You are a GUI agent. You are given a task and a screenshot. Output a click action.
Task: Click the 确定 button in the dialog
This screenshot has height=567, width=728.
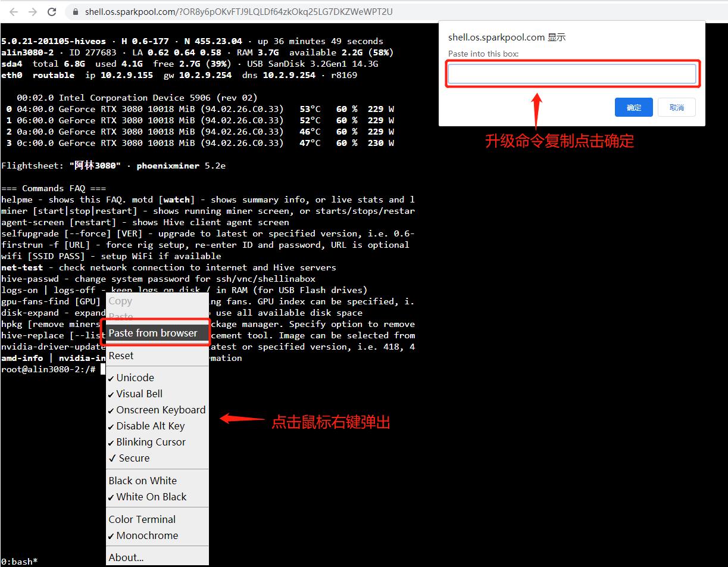[x=633, y=107]
